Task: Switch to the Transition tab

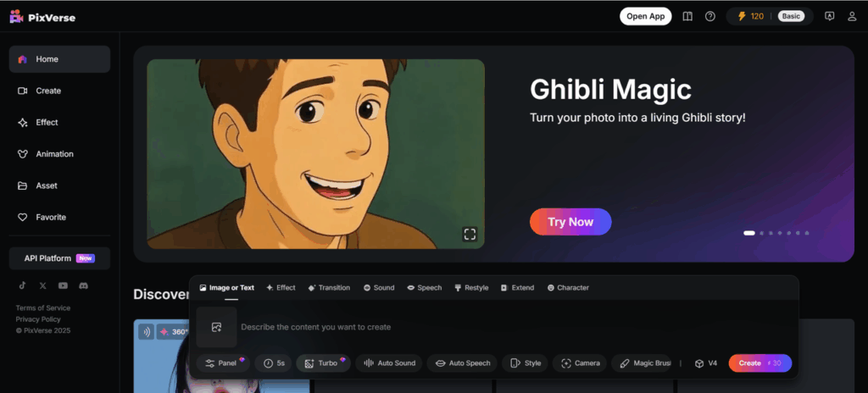Action: point(329,288)
